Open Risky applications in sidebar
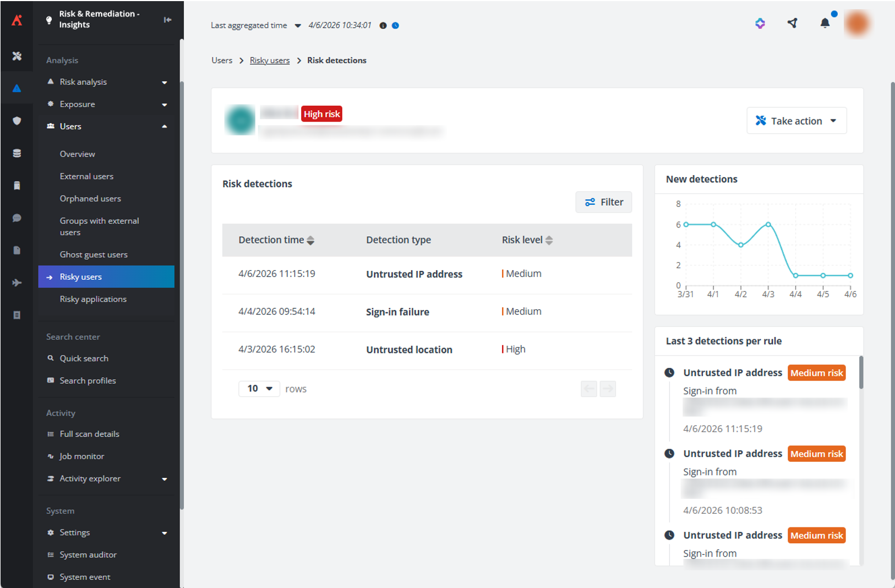This screenshot has width=895, height=588. point(93,299)
